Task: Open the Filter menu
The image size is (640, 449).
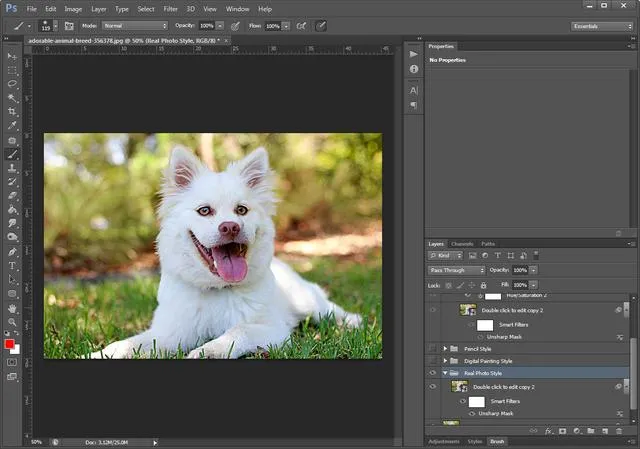Action: click(x=170, y=9)
